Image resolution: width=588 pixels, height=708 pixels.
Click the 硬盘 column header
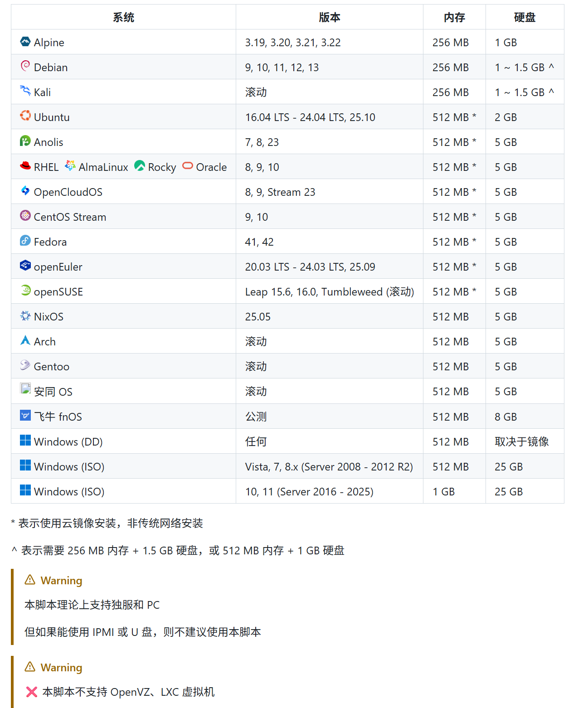(525, 17)
